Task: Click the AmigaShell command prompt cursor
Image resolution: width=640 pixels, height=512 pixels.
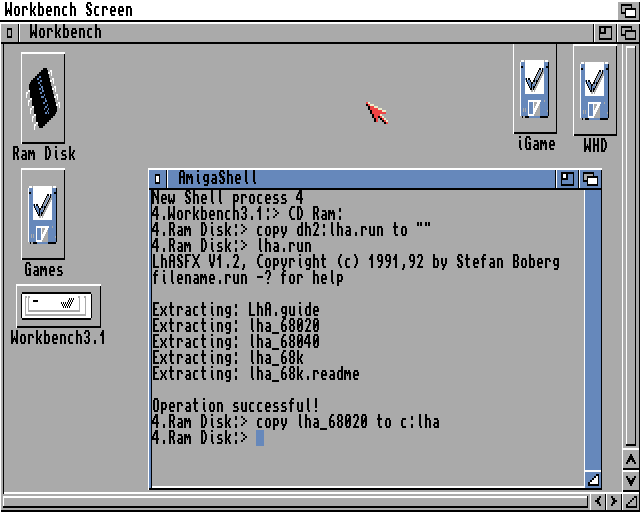Action: (259, 438)
